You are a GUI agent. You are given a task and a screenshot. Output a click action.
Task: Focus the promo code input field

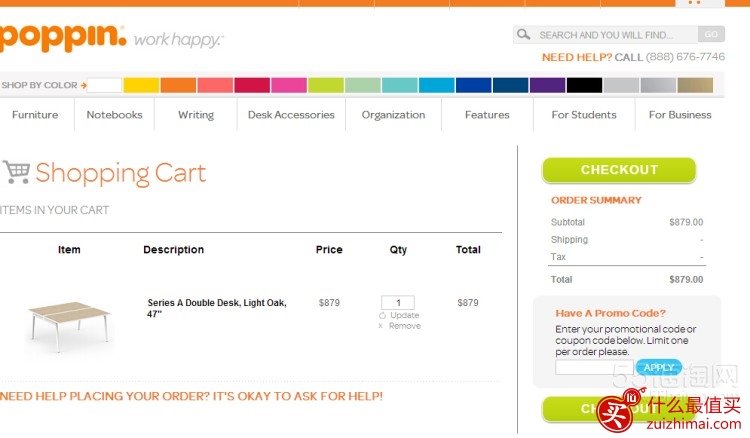[594, 367]
